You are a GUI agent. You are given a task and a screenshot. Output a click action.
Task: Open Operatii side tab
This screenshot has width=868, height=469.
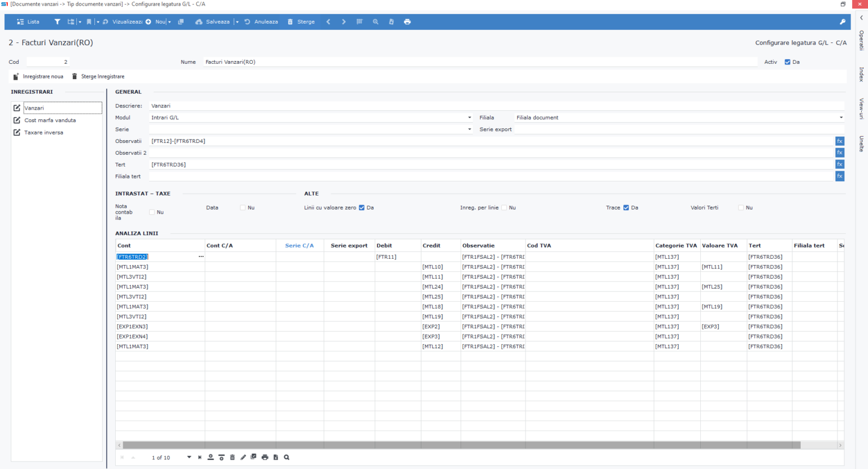[861, 41]
